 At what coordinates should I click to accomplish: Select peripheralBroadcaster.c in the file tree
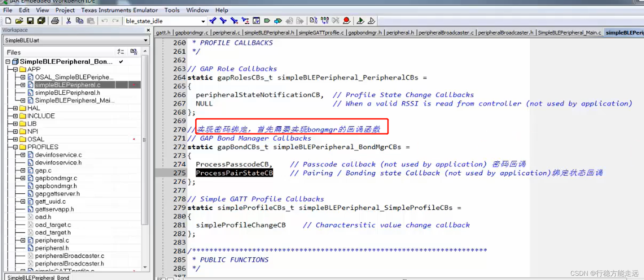pyautogui.click(x=70, y=256)
